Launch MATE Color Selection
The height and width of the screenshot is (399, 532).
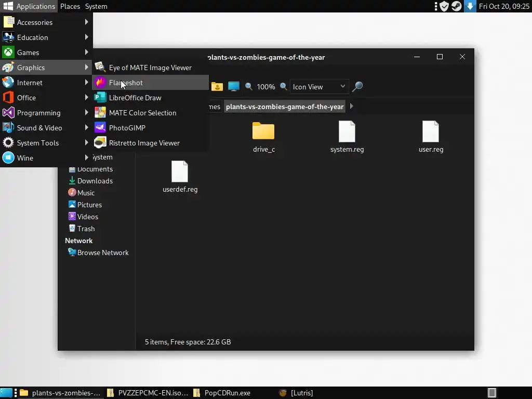(150, 113)
